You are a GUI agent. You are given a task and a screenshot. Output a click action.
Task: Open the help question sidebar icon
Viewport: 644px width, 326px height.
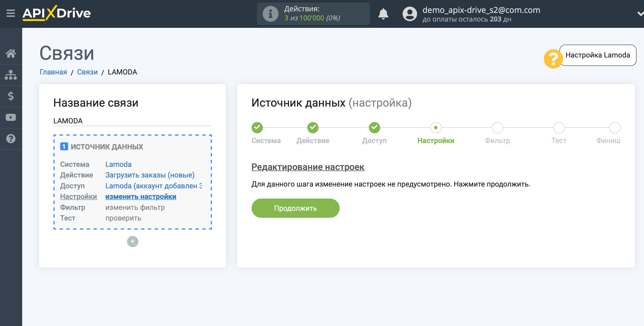11,139
